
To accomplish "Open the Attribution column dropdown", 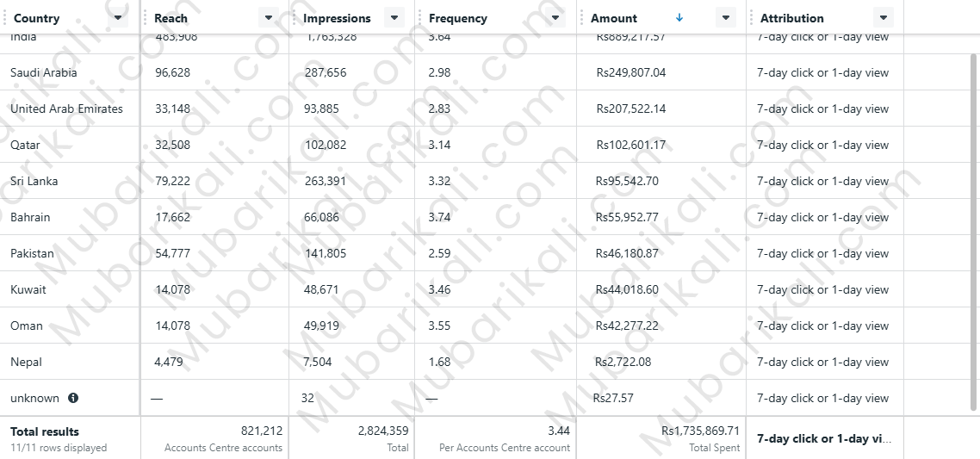I will coord(883,18).
